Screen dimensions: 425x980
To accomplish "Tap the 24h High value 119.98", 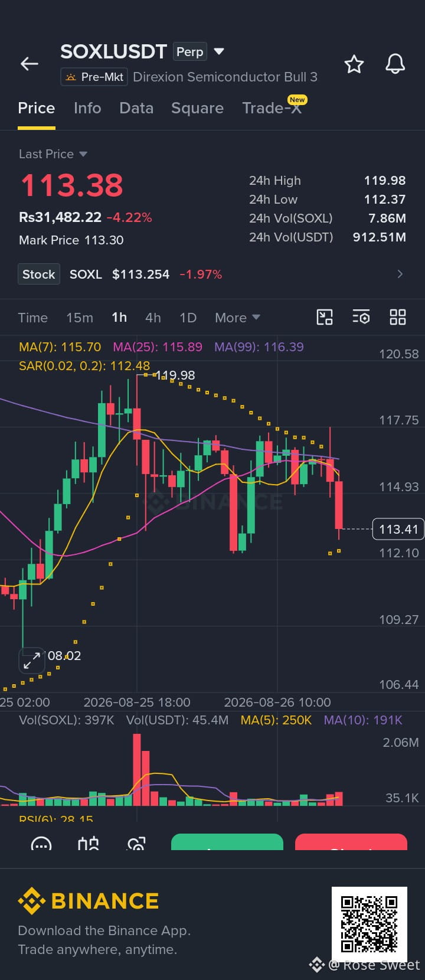I will (385, 181).
